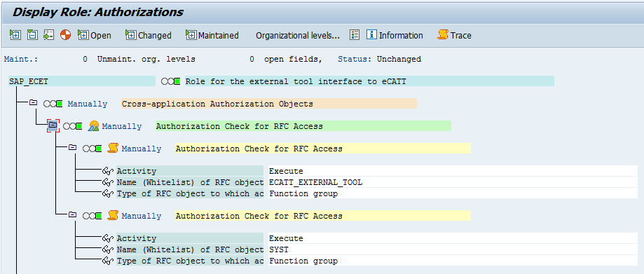The height and width of the screenshot is (274, 644).
Task: Click the traffic light status of SAP_ECET role
Action: point(171,81)
